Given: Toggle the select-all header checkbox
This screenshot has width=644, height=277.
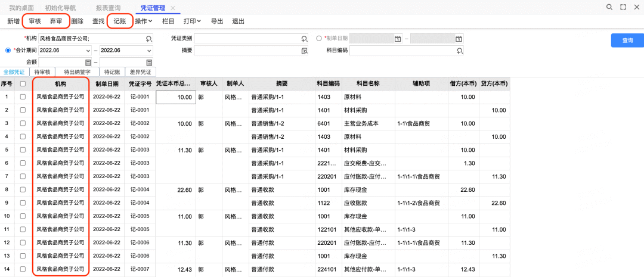Looking at the screenshot, I should coord(23,84).
